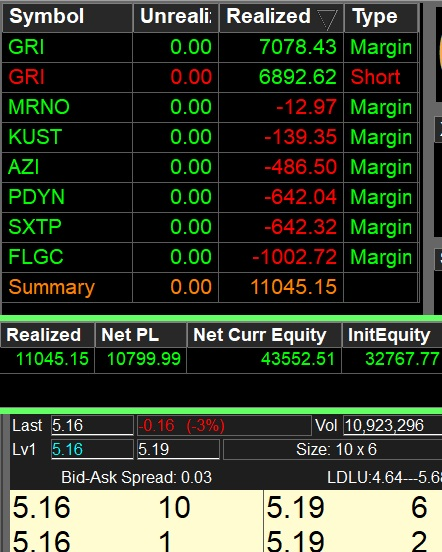Click Net PL value 10799.99
Screen dimensions: 442x552
pyautogui.click(x=144, y=359)
